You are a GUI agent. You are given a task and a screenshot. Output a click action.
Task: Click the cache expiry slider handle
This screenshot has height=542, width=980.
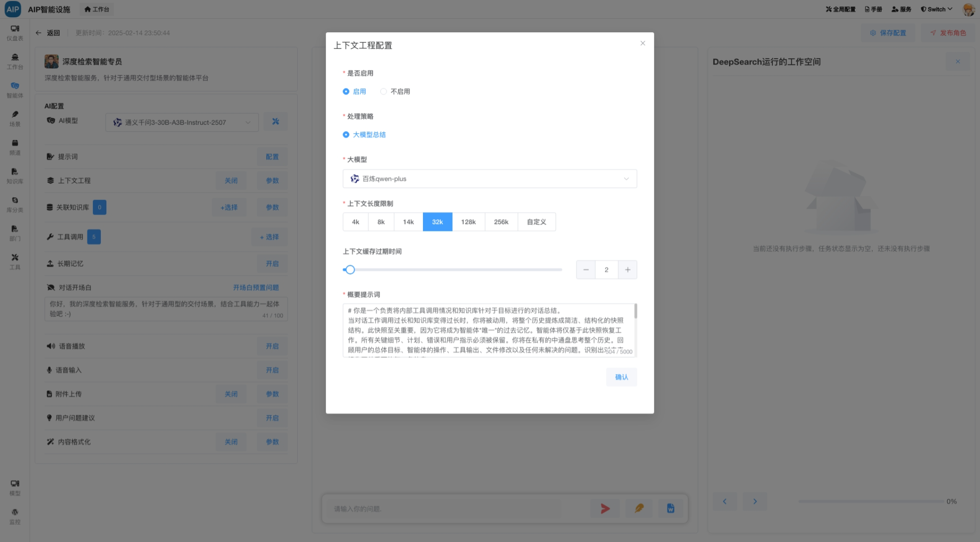coord(350,270)
